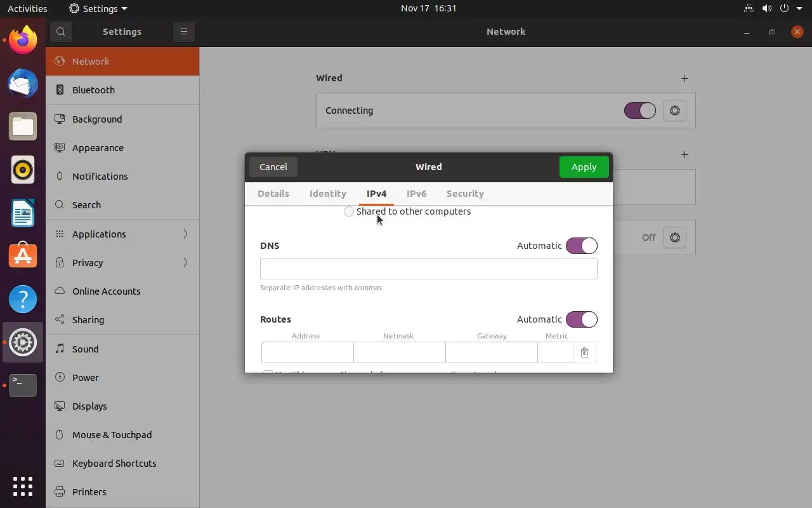The height and width of the screenshot is (508, 812).
Task: Open Bluetooth settings in sidebar
Action: [122, 90]
